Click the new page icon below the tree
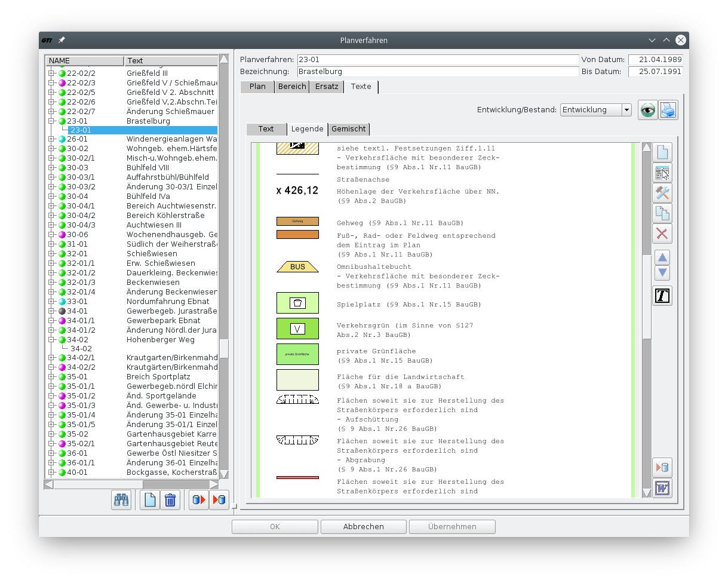728x583 pixels. (x=150, y=499)
